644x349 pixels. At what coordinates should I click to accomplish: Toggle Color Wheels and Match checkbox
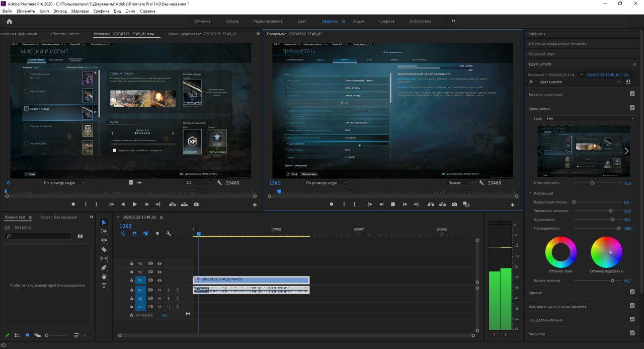(x=632, y=305)
